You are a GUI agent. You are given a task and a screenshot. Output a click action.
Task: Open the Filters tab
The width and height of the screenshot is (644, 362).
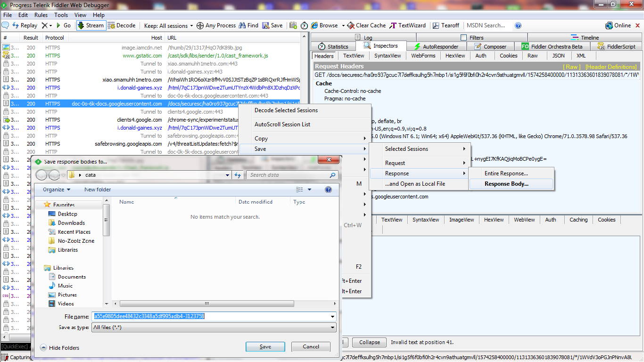(x=471, y=38)
